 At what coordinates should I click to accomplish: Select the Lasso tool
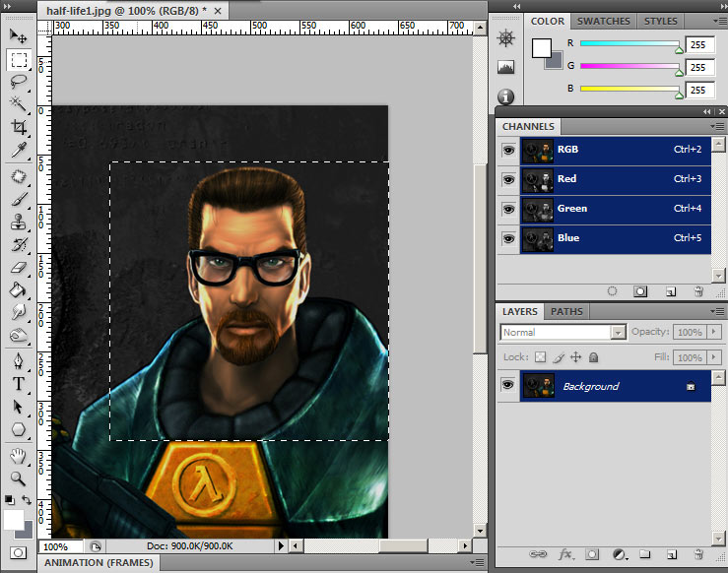[x=19, y=83]
